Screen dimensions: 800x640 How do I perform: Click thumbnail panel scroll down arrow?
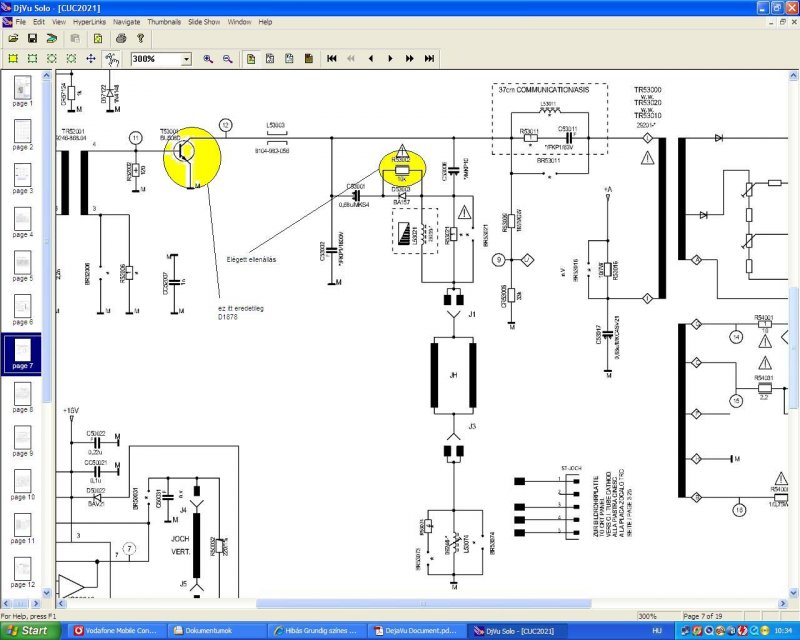46,593
